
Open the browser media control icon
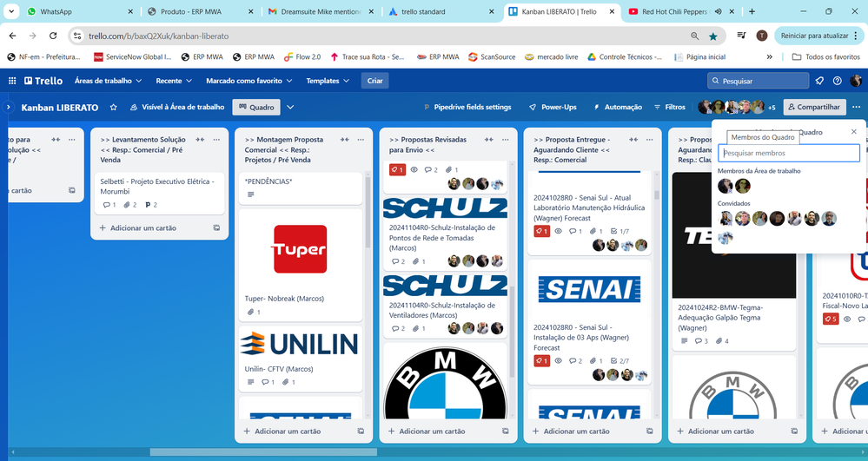(742, 36)
